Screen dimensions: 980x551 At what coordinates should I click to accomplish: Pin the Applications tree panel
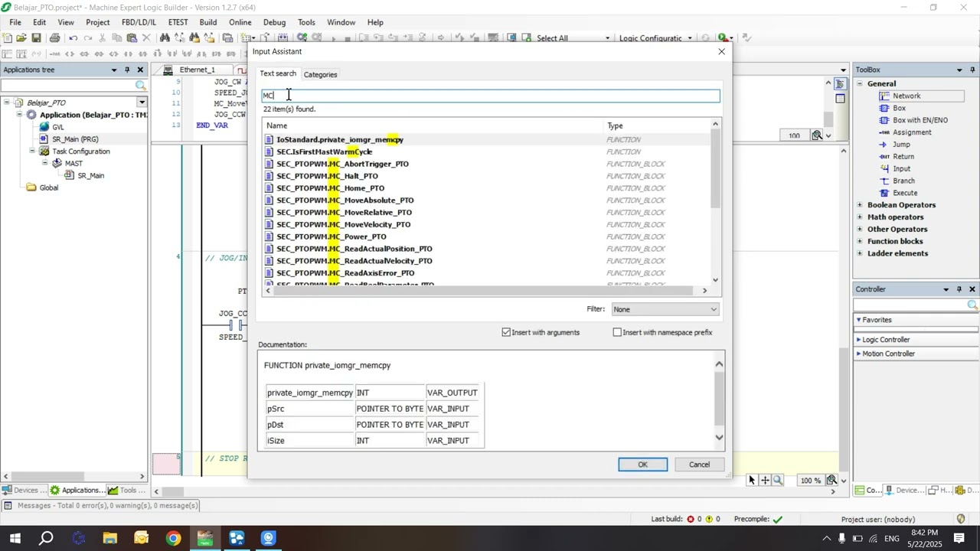[x=128, y=70]
